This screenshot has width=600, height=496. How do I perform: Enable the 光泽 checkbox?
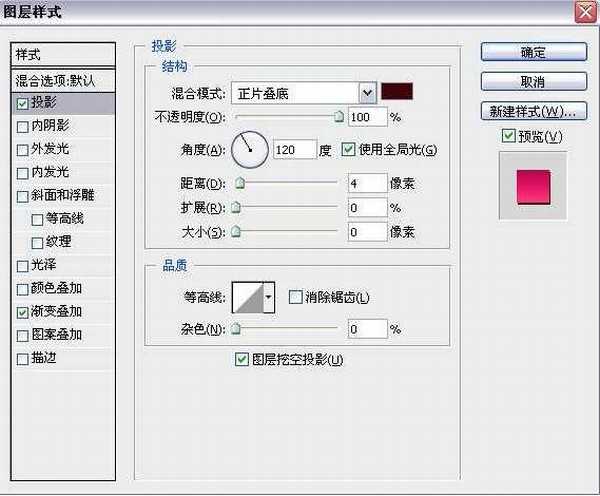pos(23,266)
